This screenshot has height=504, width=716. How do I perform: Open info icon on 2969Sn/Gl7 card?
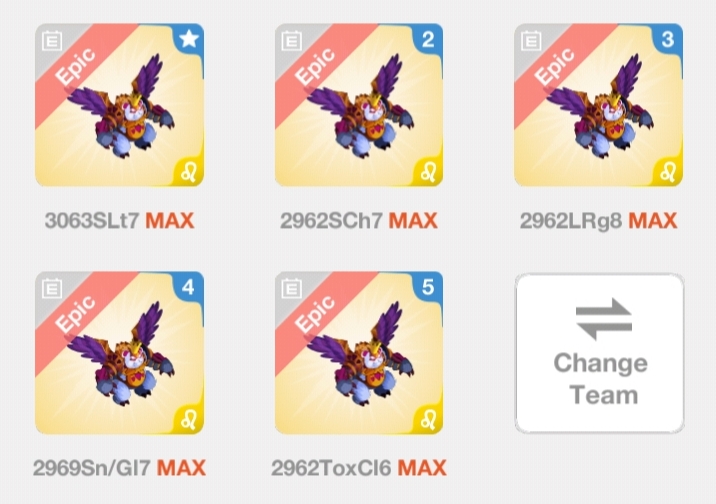pyautogui.click(x=52, y=289)
